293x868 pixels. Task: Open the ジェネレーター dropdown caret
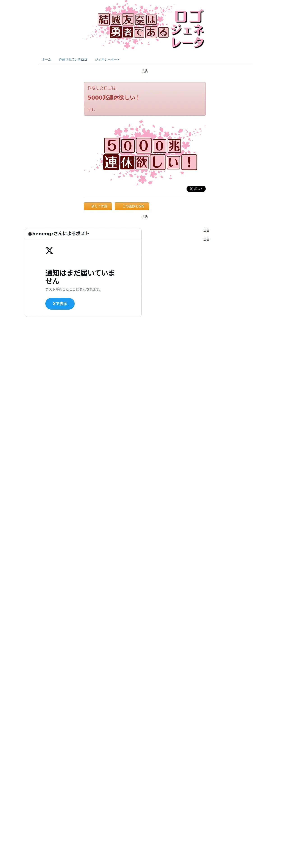pyautogui.click(x=118, y=60)
